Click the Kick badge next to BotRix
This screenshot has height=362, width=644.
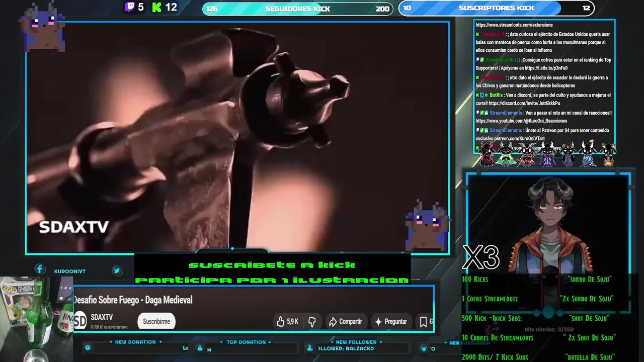pyautogui.click(x=477, y=95)
